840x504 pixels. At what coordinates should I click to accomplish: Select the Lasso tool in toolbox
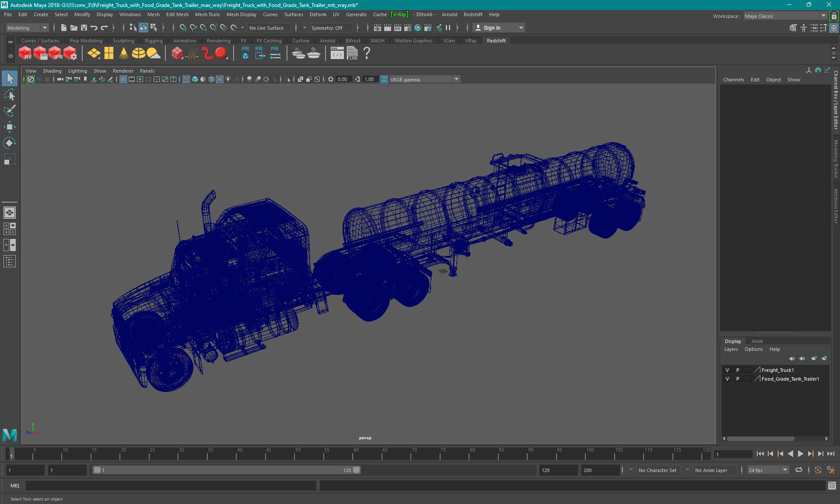tap(10, 94)
